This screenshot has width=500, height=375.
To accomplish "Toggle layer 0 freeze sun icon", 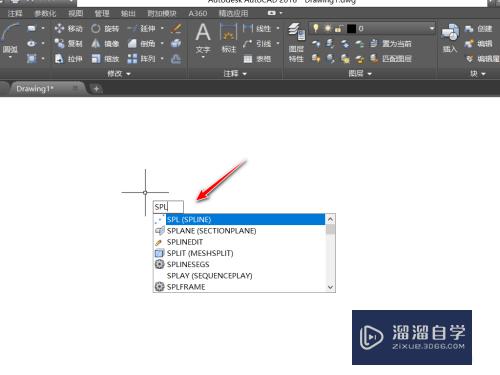I will (327, 28).
